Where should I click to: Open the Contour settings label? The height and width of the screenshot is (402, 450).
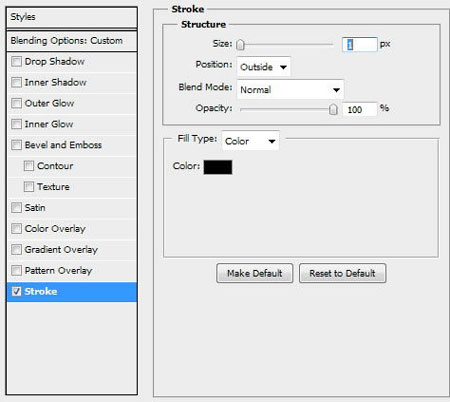click(55, 166)
